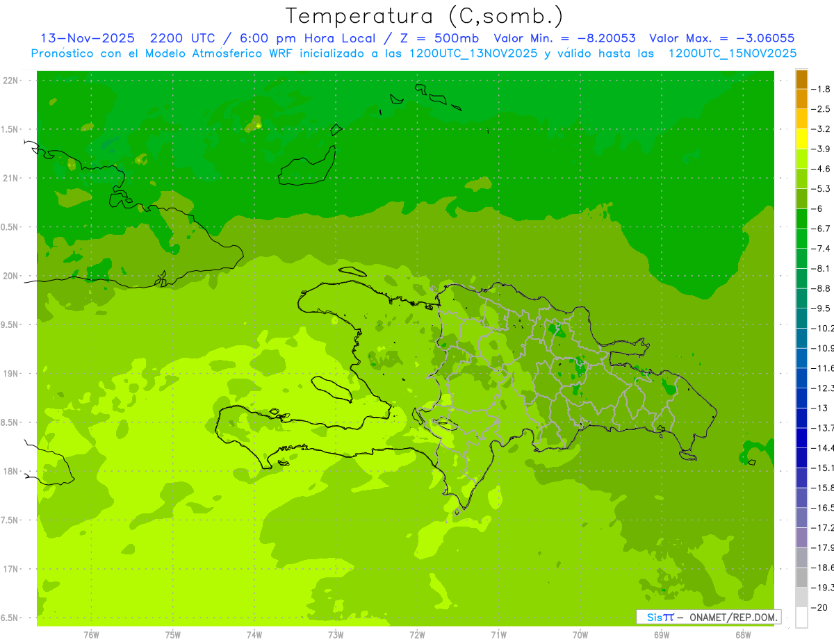This screenshot has height=644, width=834.
Task: Click the '69W' longitude label
Action: 662,635
